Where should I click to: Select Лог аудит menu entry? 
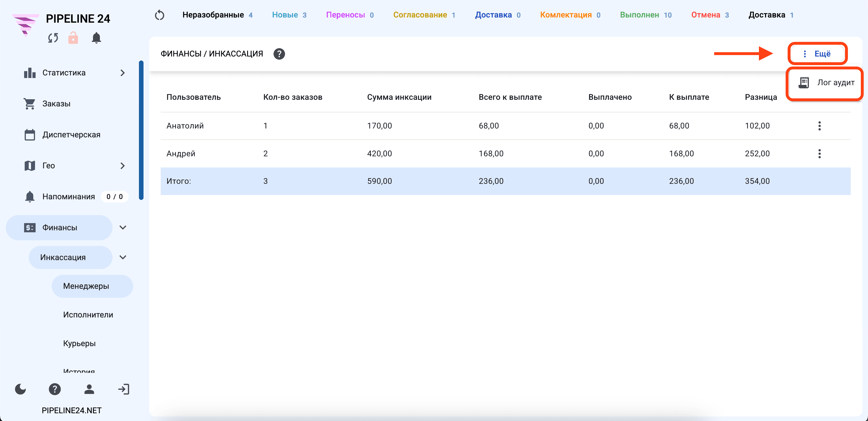pyautogui.click(x=826, y=83)
